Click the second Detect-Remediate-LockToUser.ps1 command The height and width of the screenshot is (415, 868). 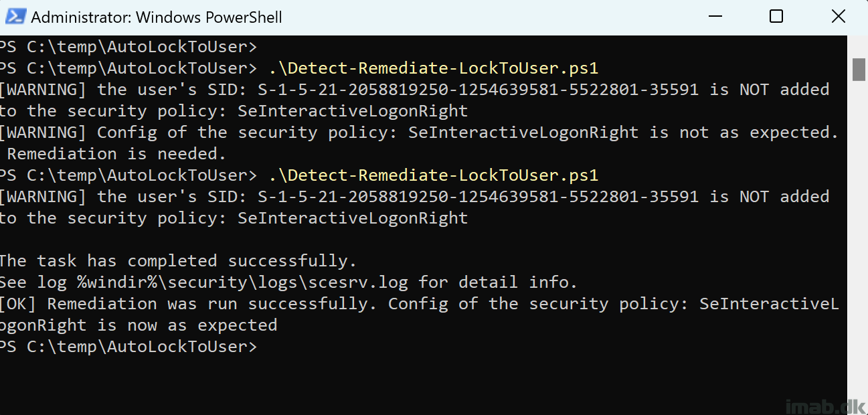click(433, 175)
